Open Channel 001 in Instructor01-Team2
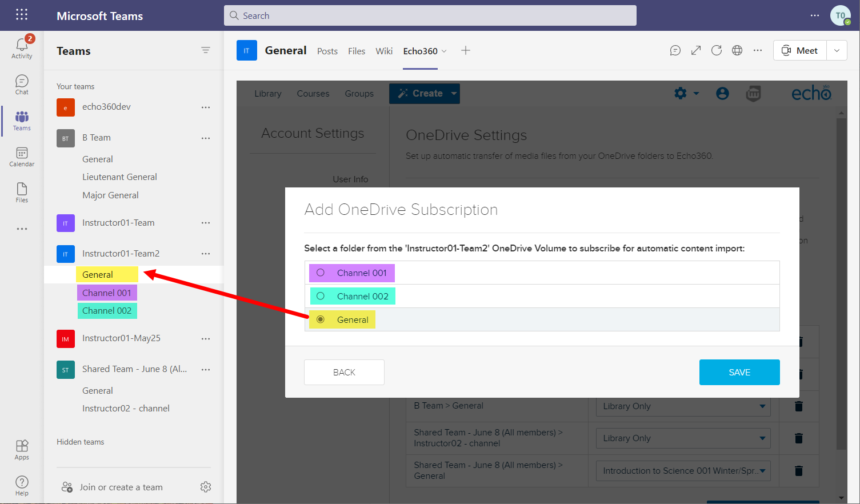The height and width of the screenshot is (504, 860). click(107, 293)
